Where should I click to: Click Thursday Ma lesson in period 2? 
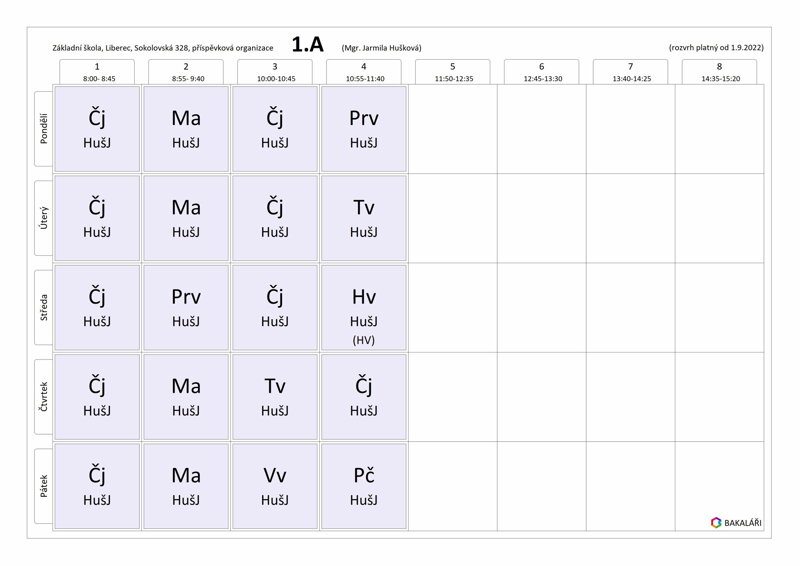[186, 397]
